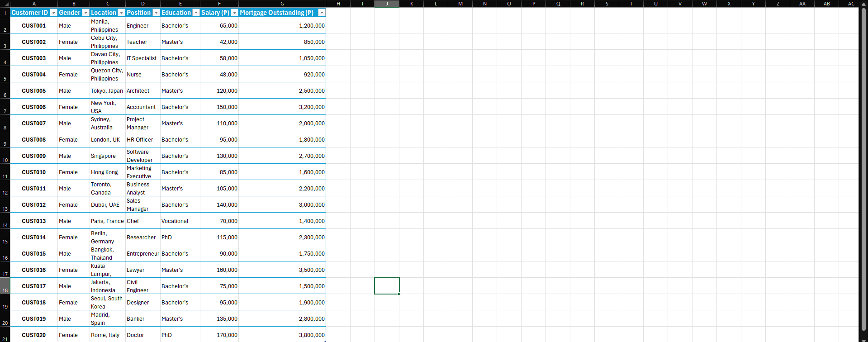Click the Paris, France location cell
Image resolution: width=868 pixels, height=342 pixels.
108,221
